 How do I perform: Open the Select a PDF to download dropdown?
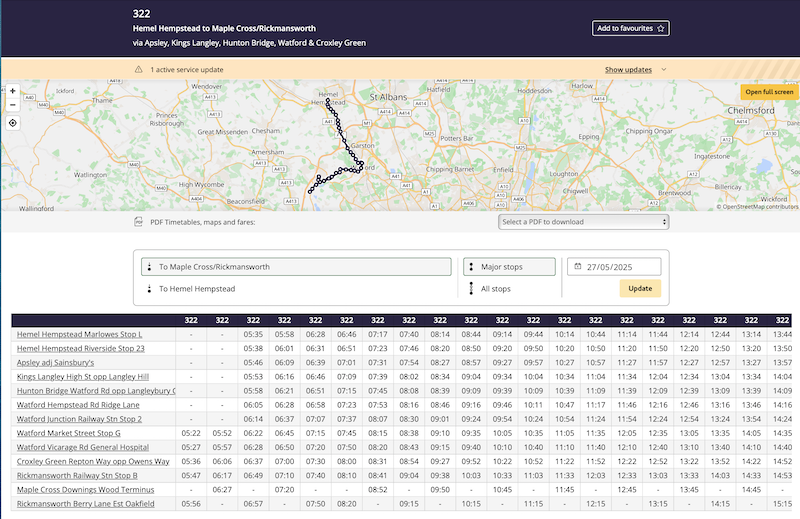click(x=583, y=222)
